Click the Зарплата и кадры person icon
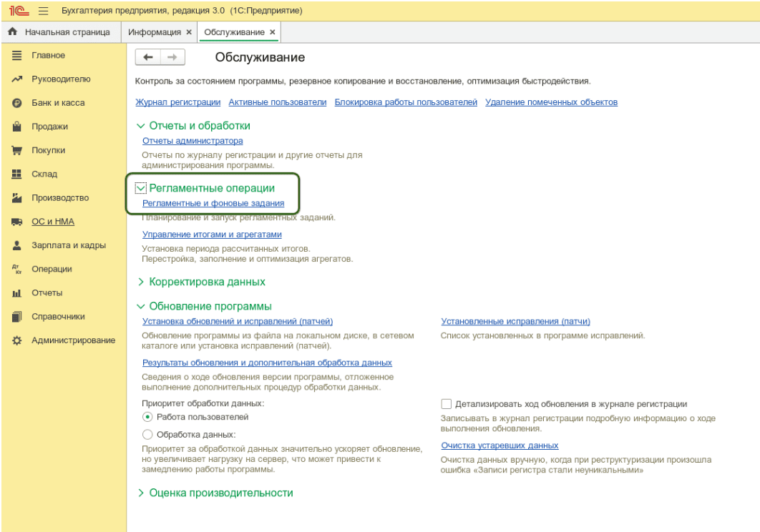Image resolution: width=760 pixels, height=532 pixels. (x=16, y=245)
